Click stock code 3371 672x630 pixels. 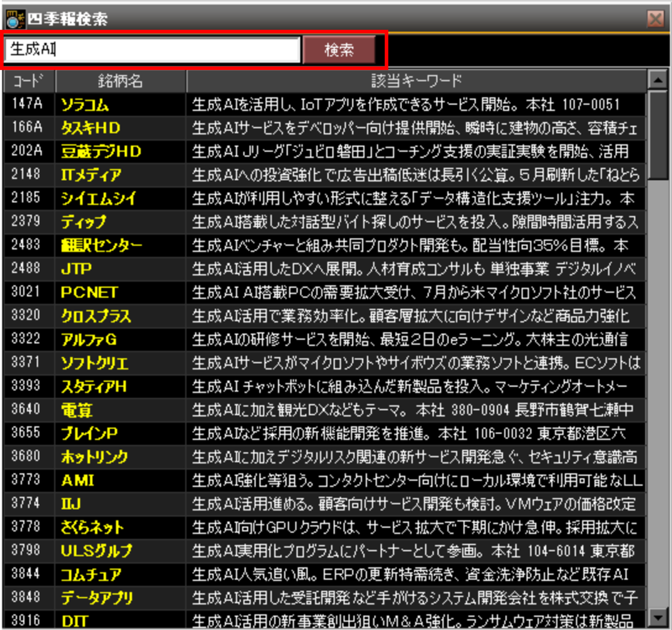click(26, 362)
